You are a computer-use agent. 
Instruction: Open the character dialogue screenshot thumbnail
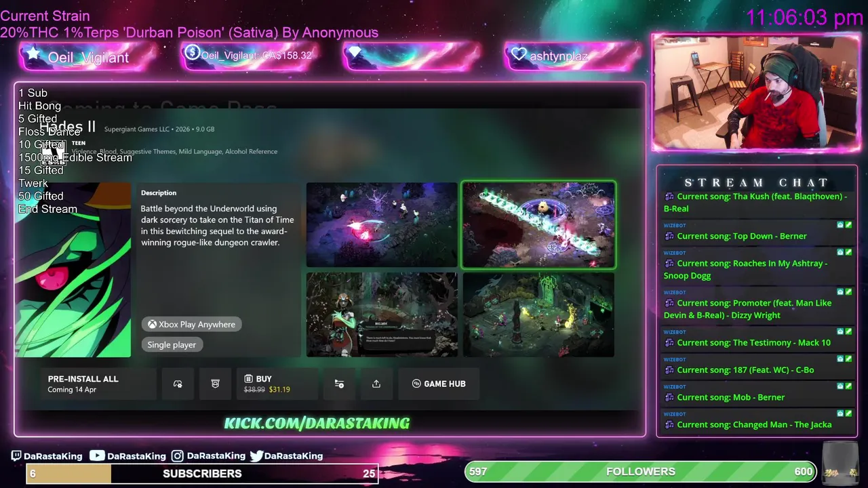click(x=382, y=314)
